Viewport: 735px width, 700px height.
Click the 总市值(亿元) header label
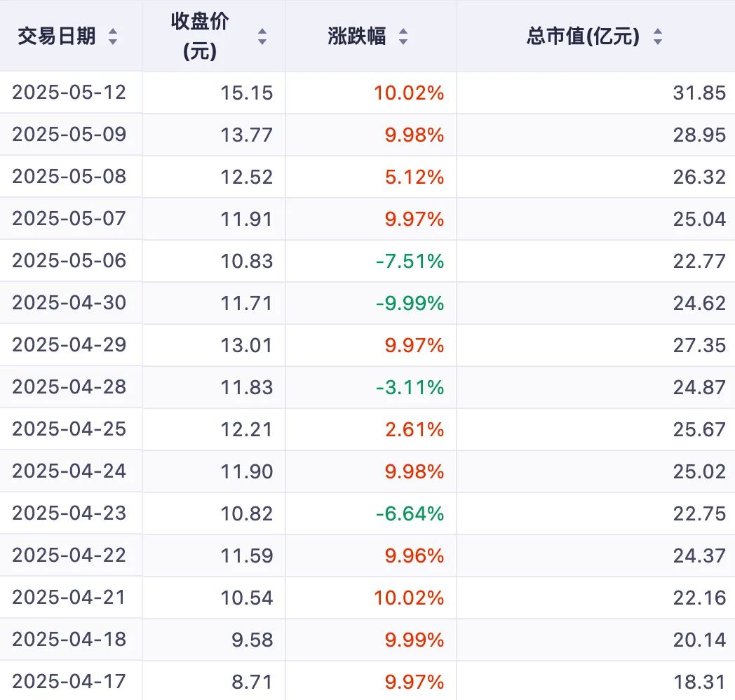tap(583, 36)
